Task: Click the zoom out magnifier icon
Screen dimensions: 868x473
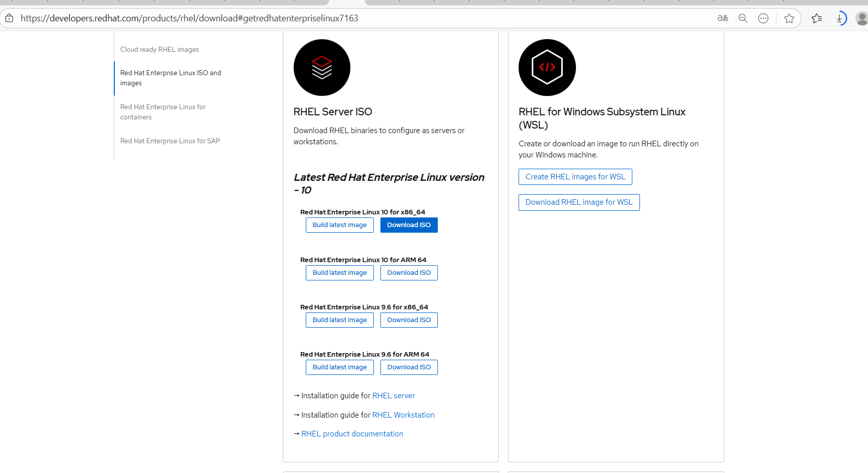Action: pos(743,18)
